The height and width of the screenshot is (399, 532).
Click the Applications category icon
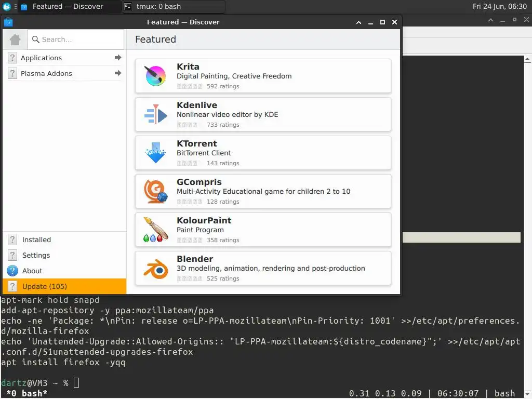tap(12, 58)
